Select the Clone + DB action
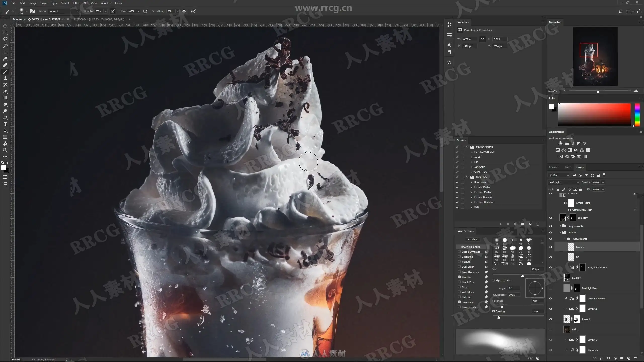This screenshot has height=362, width=644. pos(480,172)
